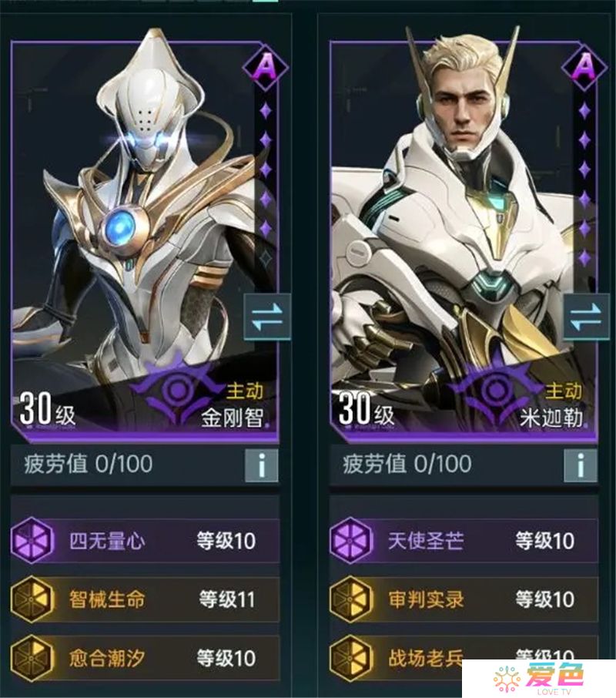Swap out the 金刚智 character card
This screenshot has width=616, height=698.
tap(268, 317)
